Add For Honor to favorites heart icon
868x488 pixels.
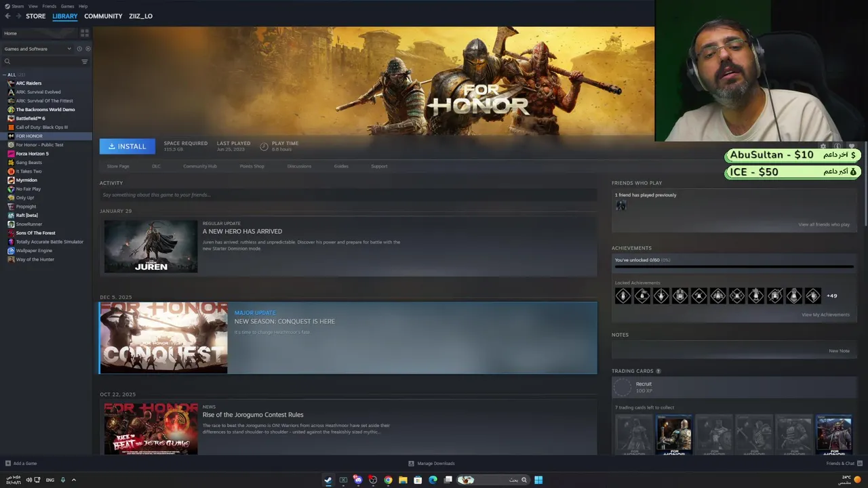pos(852,146)
